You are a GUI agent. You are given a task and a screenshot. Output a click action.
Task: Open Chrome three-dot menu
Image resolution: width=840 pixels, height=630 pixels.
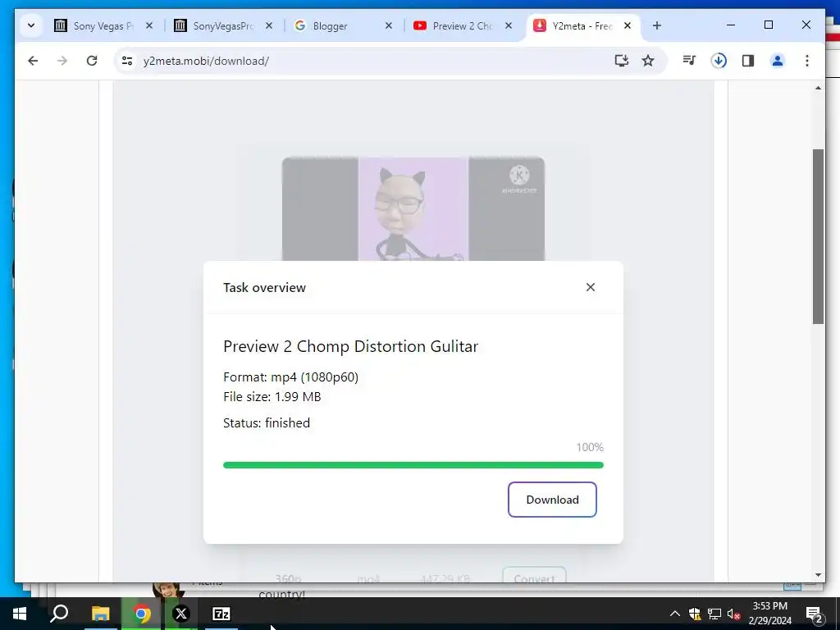tap(807, 61)
